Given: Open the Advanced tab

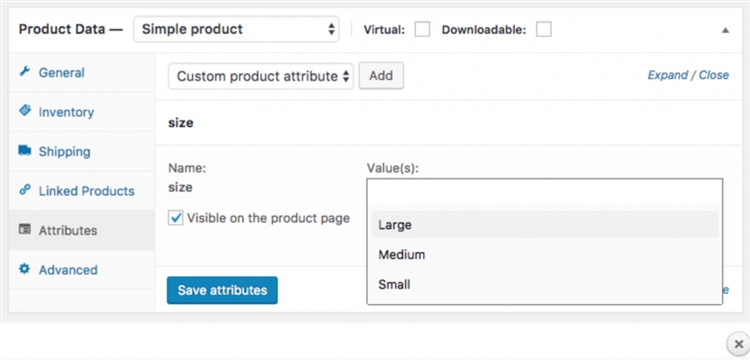Looking at the screenshot, I should [x=82, y=270].
